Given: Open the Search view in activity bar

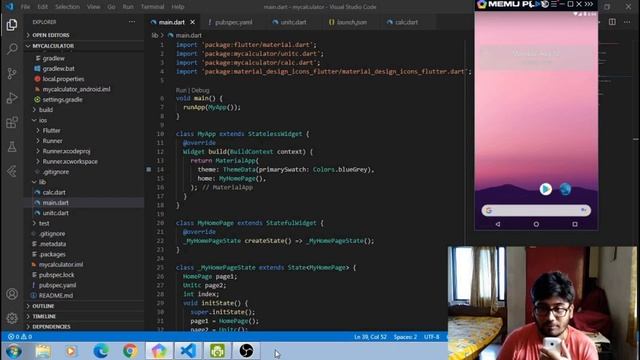Looking at the screenshot, I should click(12, 49).
